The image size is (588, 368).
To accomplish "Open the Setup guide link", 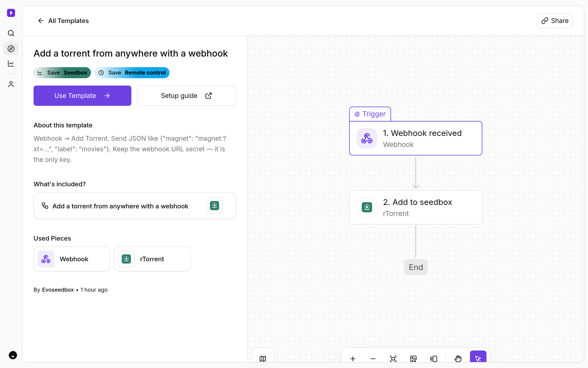I will click(186, 96).
